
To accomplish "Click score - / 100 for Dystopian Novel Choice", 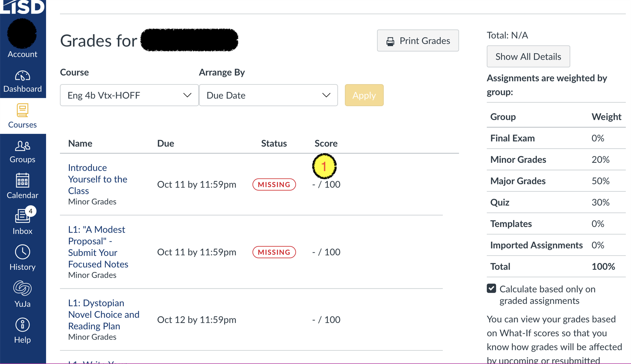I will 326,320.
